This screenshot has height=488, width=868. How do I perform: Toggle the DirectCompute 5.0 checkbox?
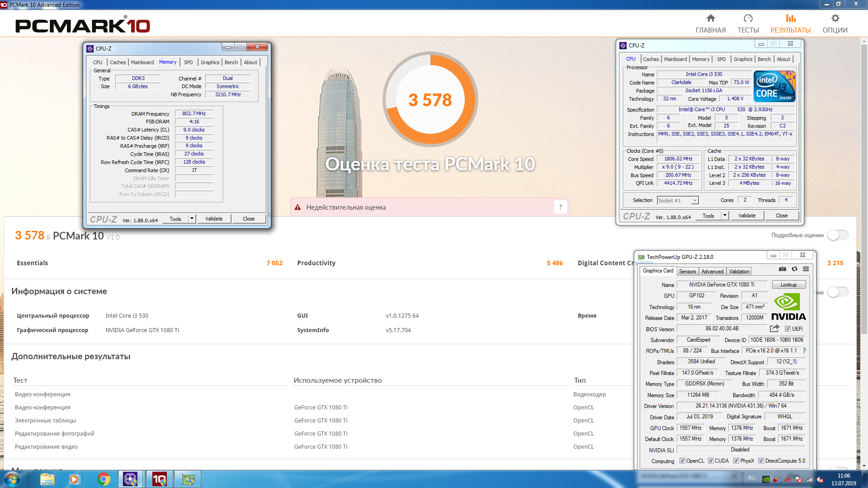click(x=761, y=461)
